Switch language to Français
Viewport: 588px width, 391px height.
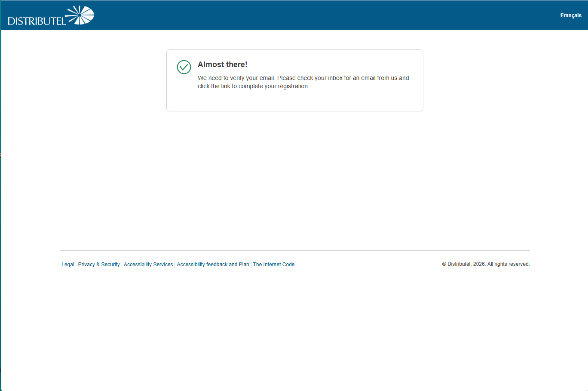click(x=570, y=15)
